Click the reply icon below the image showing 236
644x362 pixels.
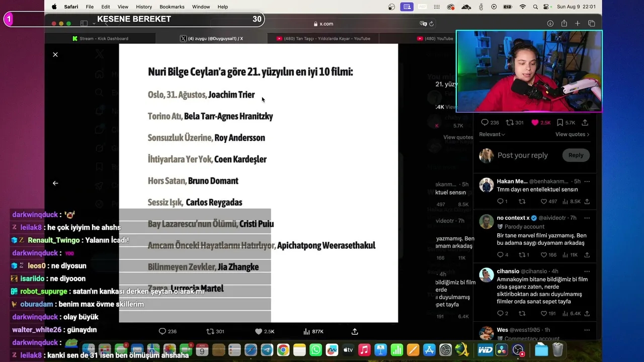coord(162,331)
